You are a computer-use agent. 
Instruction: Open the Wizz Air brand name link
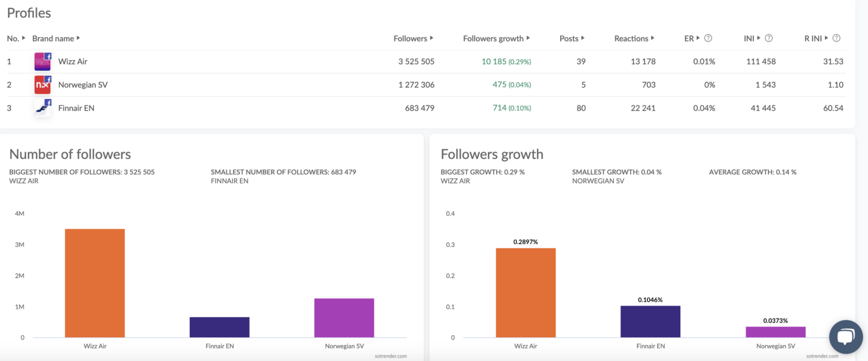click(x=73, y=61)
